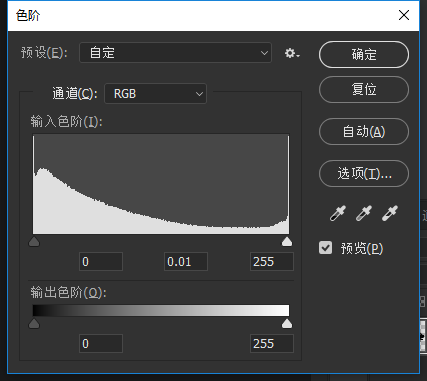Click the 复位 reset button

click(x=364, y=89)
